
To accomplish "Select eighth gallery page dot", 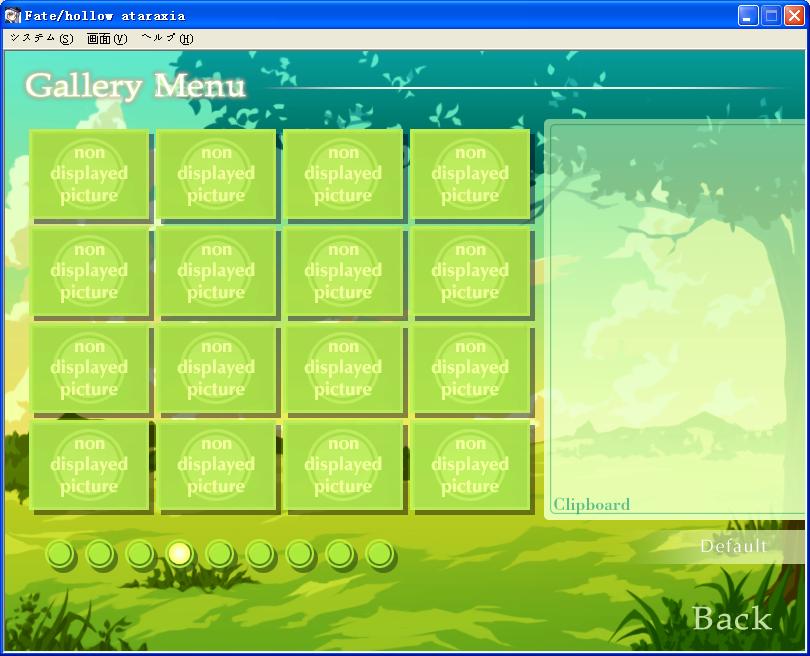I will pyautogui.click(x=340, y=554).
